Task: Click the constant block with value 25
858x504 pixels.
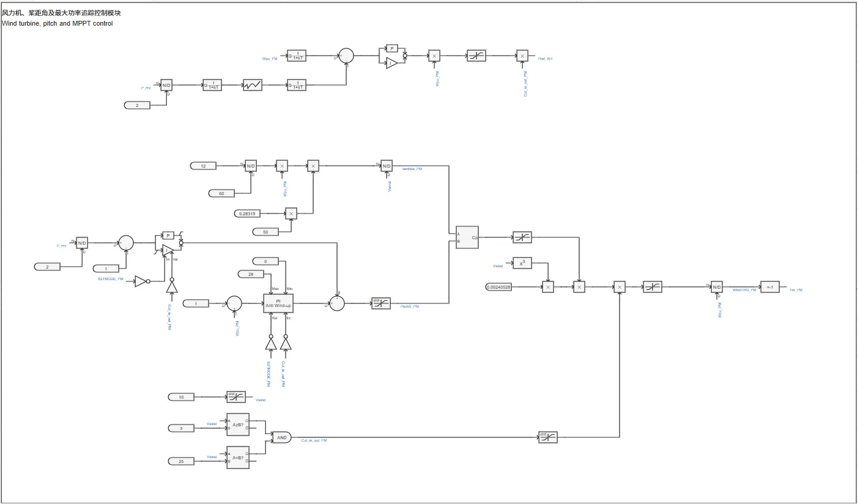Action: [181, 461]
